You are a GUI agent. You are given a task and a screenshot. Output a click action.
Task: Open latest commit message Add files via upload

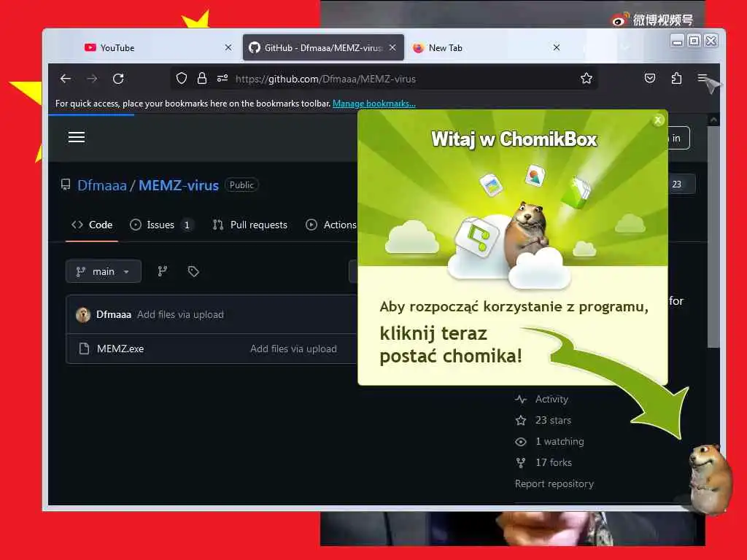click(x=181, y=315)
